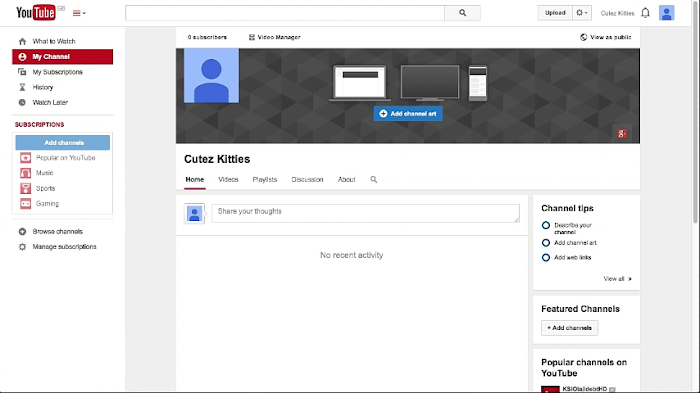700x393 pixels.
Task: Click the page vertical scrollbar
Action: pyautogui.click(x=696, y=112)
